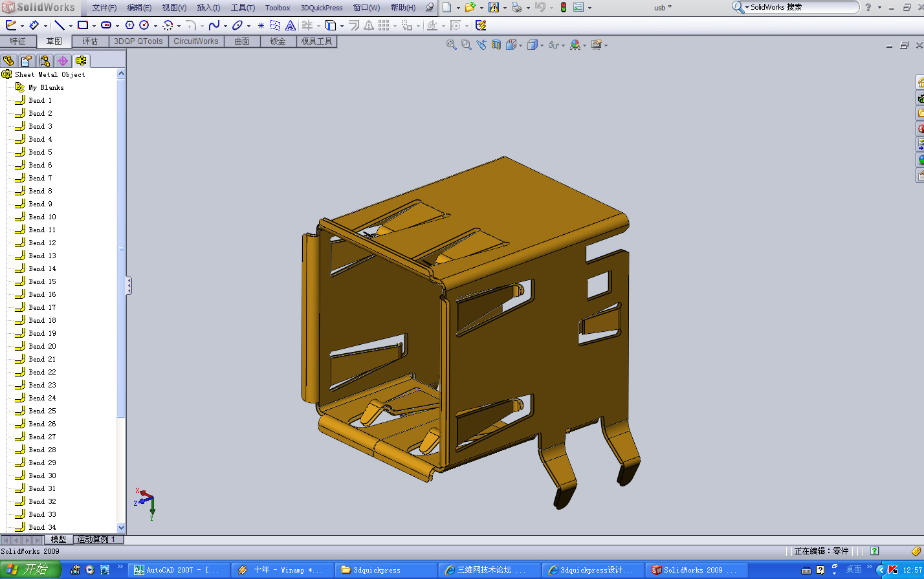
Task: Select the Ellipse sketch tool
Action: (237, 25)
